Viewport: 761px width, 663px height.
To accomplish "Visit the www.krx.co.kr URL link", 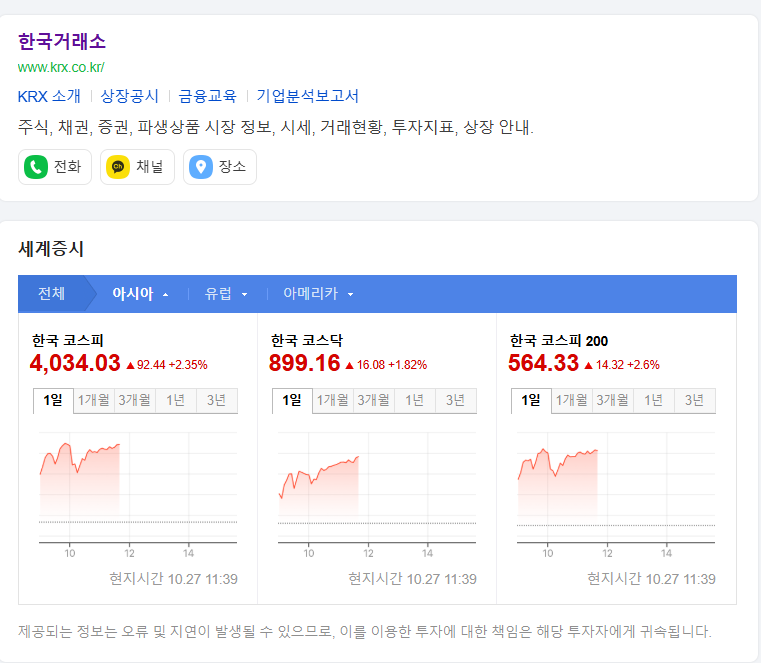I will (x=61, y=67).
